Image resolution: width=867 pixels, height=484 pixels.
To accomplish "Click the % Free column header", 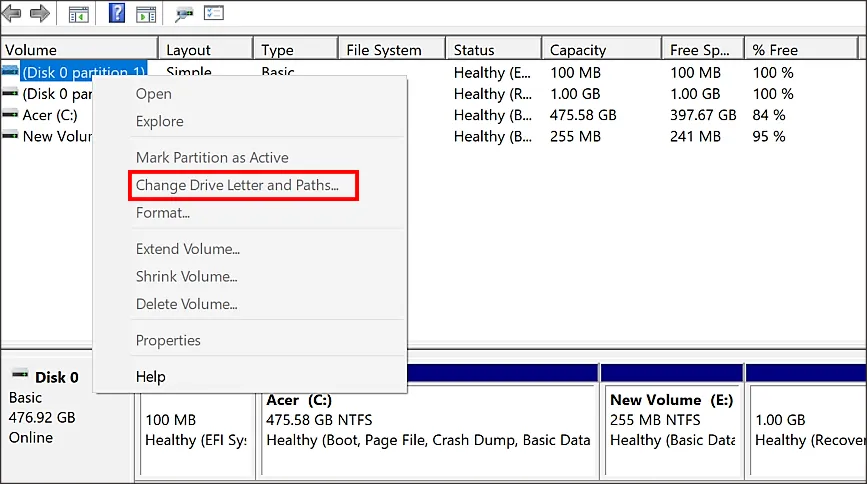I will tap(775, 49).
